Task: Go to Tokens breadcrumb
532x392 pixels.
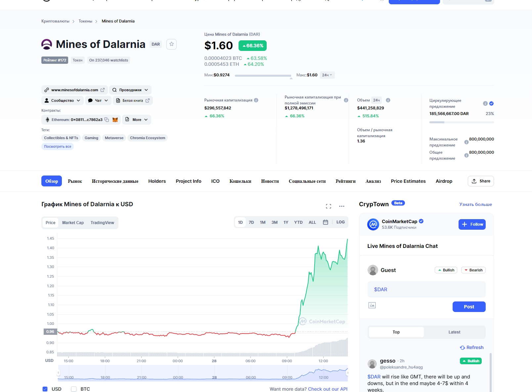Action: pos(85,21)
